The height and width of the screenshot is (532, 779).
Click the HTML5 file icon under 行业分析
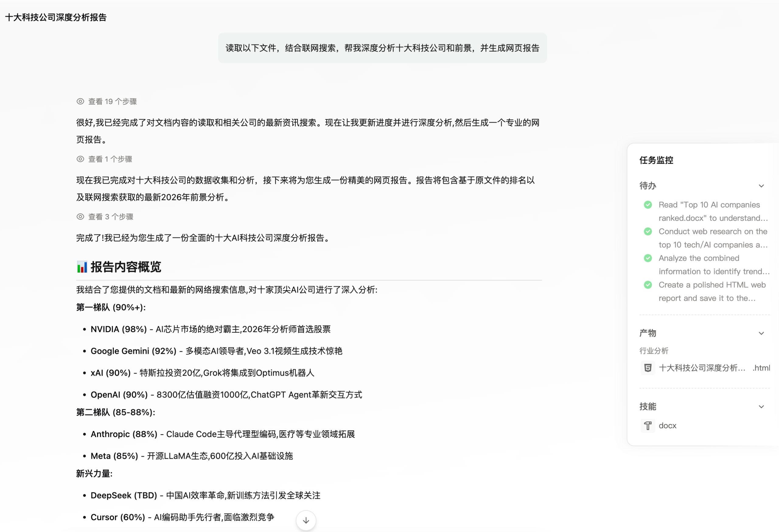click(648, 368)
